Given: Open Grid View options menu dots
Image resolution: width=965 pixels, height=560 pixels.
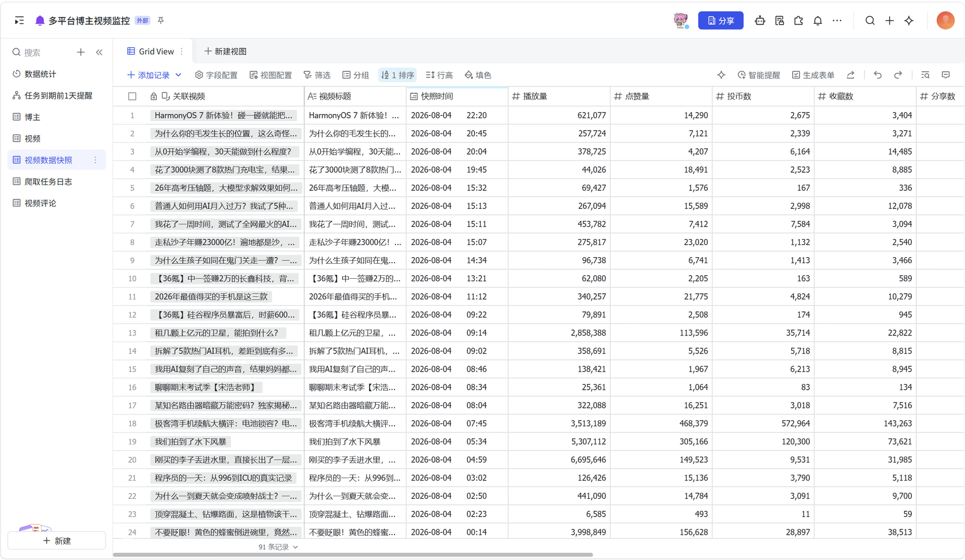Looking at the screenshot, I should pyautogui.click(x=182, y=51).
